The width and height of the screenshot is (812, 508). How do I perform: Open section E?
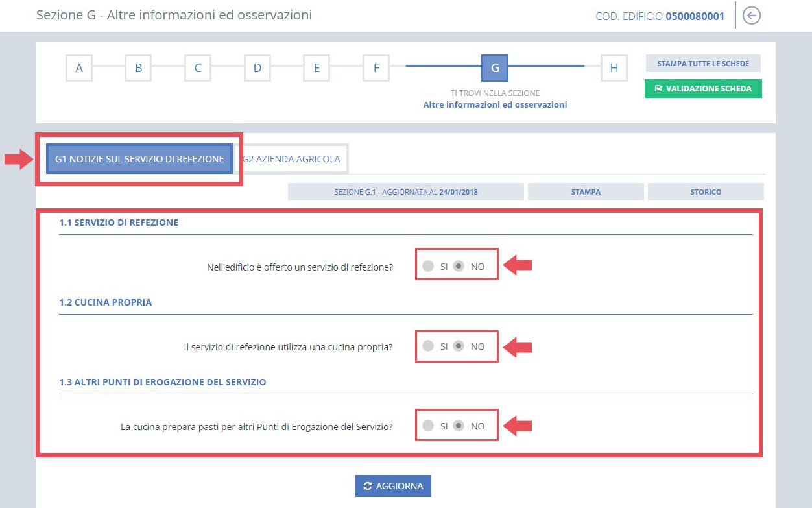(x=316, y=67)
